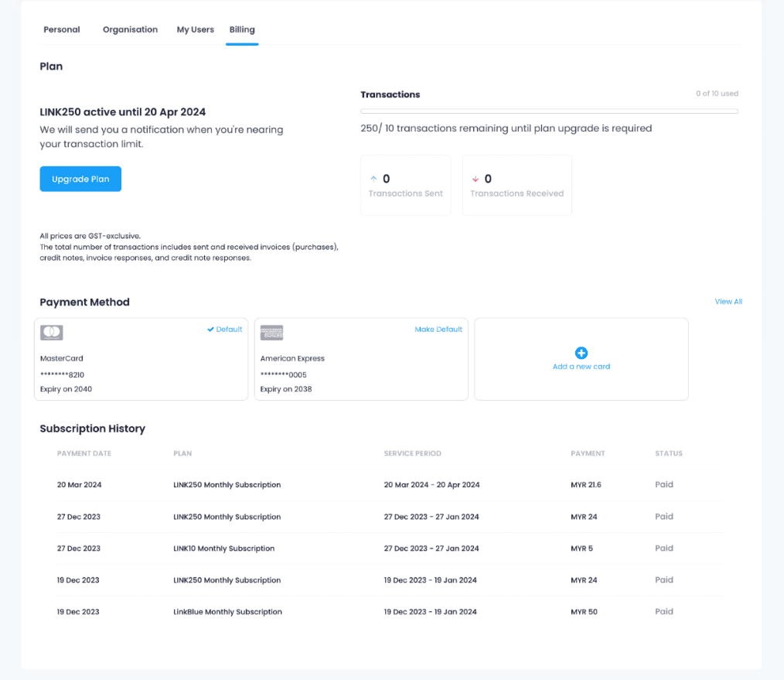The height and width of the screenshot is (680, 784).
Task: Click the down arrow Transactions Received icon
Action: (x=476, y=179)
